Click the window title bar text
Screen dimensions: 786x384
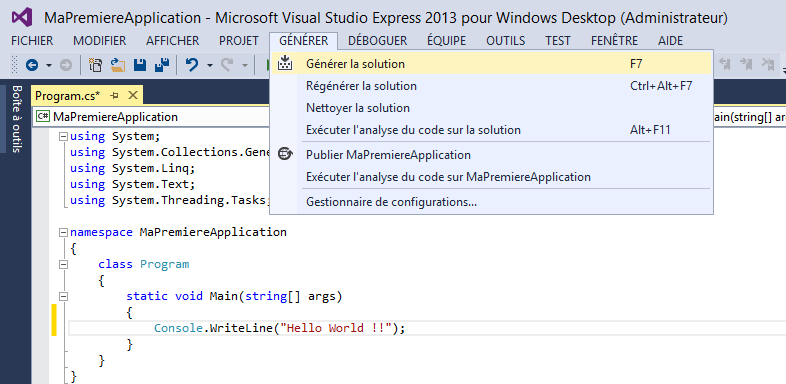(386, 18)
